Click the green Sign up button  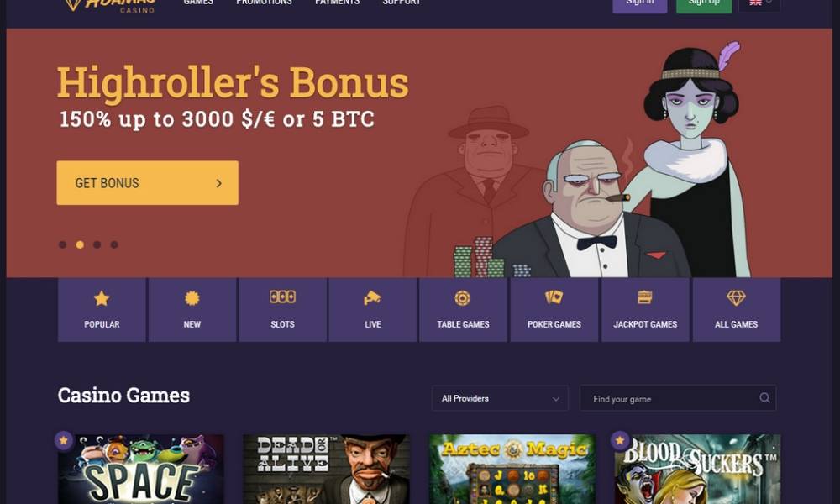pos(704,4)
